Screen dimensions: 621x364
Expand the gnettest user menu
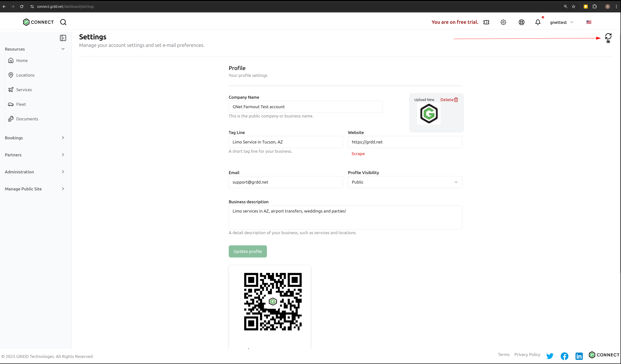coord(561,22)
